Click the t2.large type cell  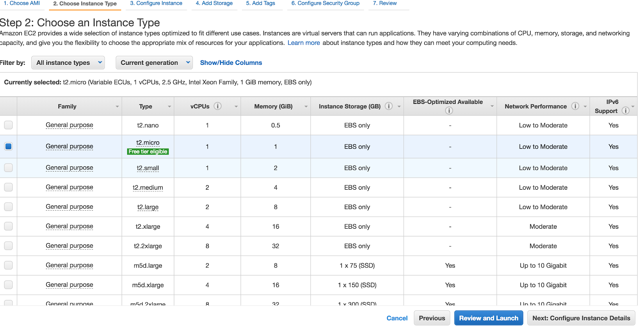[x=148, y=207]
